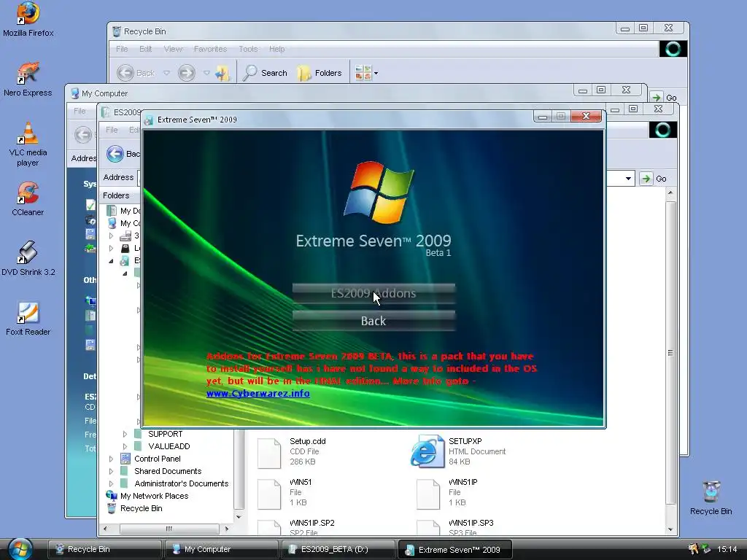
Task: Expand Administrator's Documents tree node
Action: click(111, 483)
